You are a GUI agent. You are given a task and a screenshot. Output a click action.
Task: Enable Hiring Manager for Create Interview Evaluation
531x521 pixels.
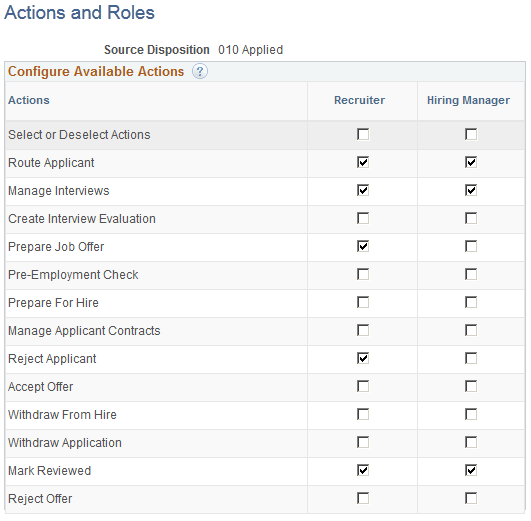[x=471, y=218]
